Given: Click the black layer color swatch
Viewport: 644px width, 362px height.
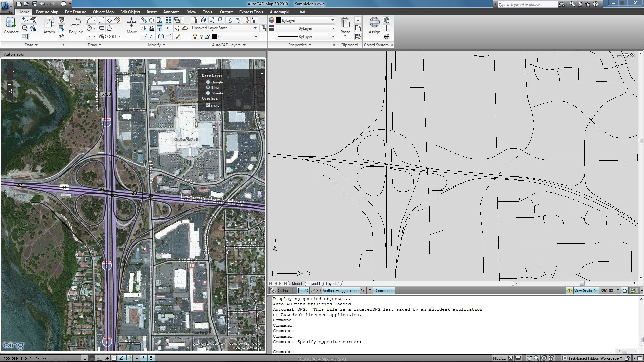Looking at the screenshot, I should (x=214, y=36).
